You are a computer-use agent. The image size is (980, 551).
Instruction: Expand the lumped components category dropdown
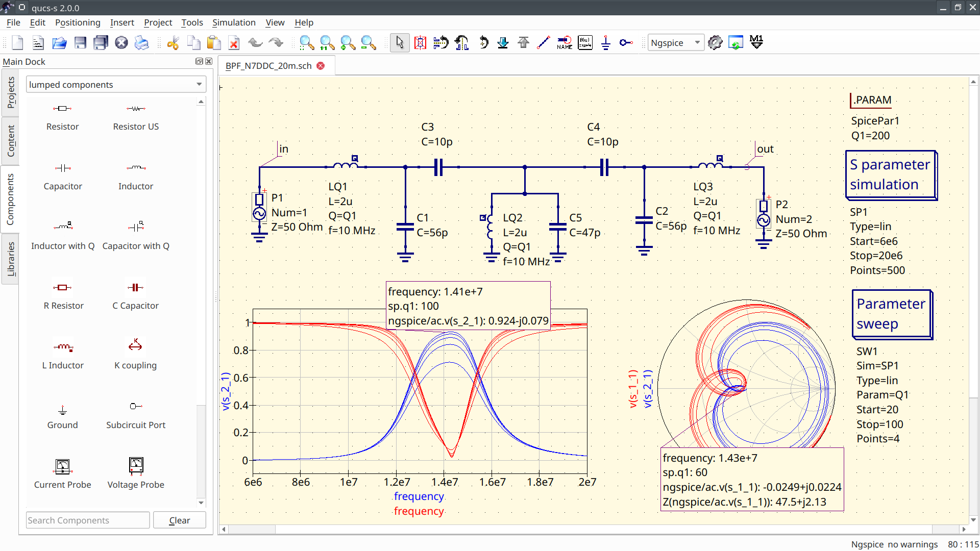pos(116,85)
